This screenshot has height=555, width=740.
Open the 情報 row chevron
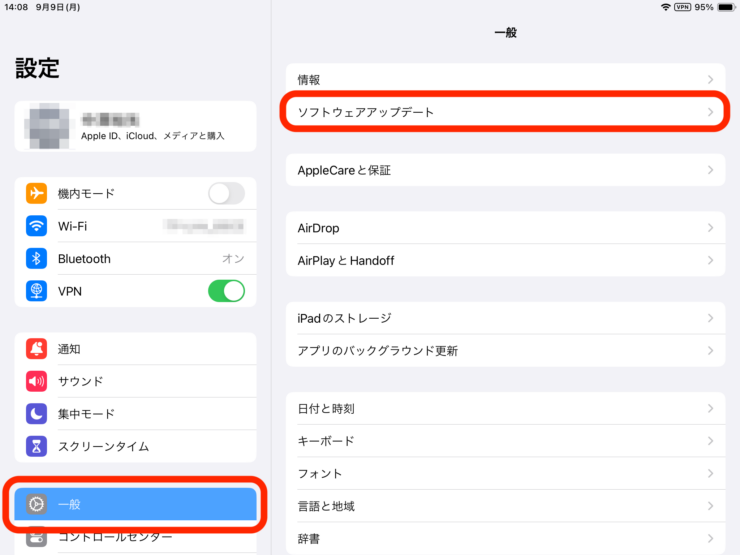[710, 80]
